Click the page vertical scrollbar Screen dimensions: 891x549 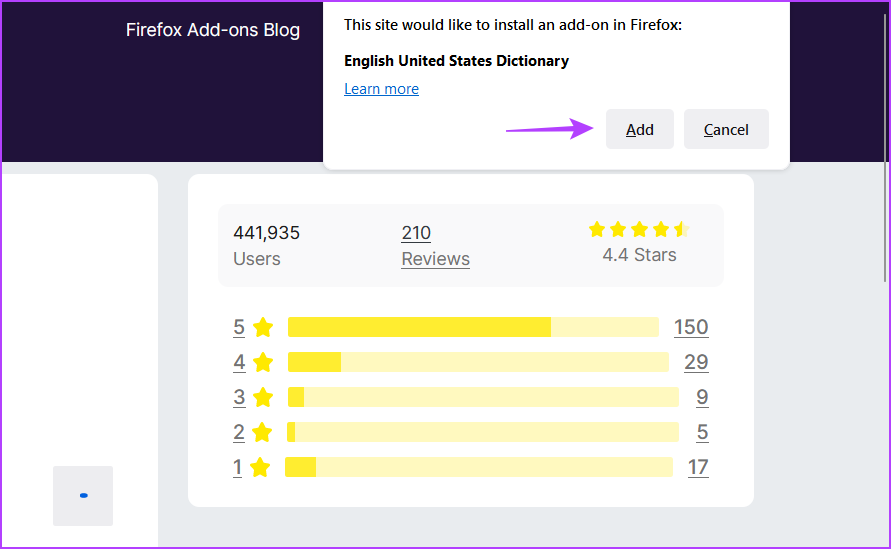tap(885, 148)
